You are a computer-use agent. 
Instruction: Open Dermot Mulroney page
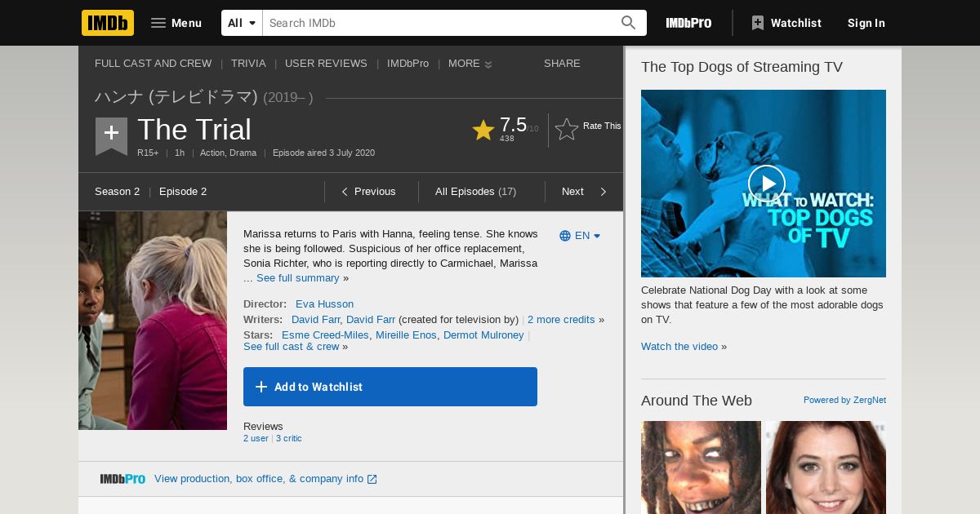pyautogui.click(x=483, y=335)
